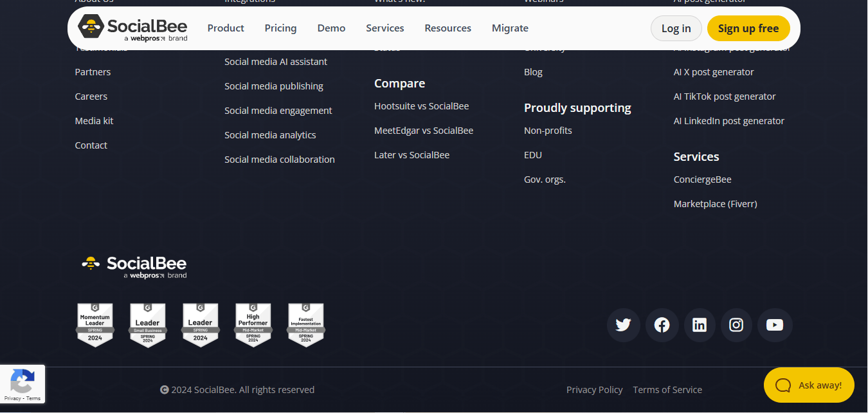The height and width of the screenshot is (413, 868).
Task: Open Social media publishing link
Action: click(x=274, y=86)
